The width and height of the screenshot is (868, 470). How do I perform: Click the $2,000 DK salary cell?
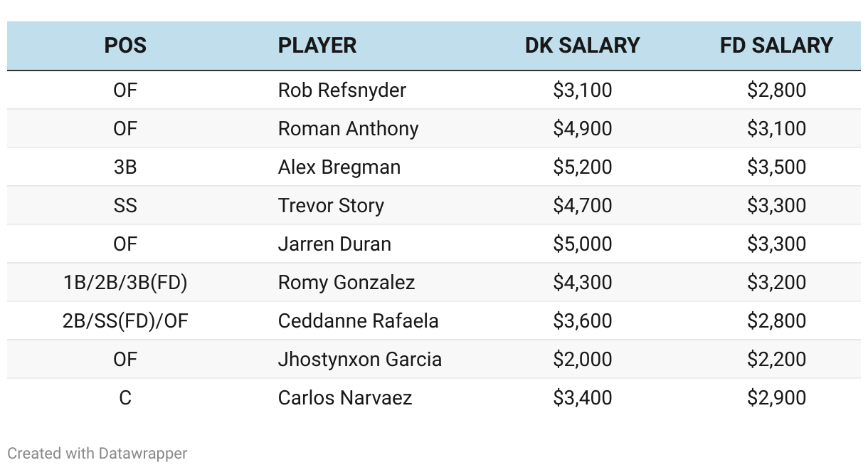point(583,360)
